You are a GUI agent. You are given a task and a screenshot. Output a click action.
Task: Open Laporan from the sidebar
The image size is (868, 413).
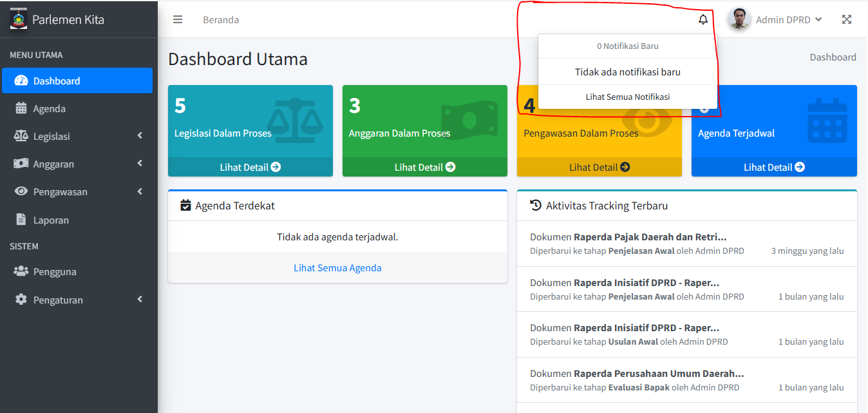(x=50, y=220)
